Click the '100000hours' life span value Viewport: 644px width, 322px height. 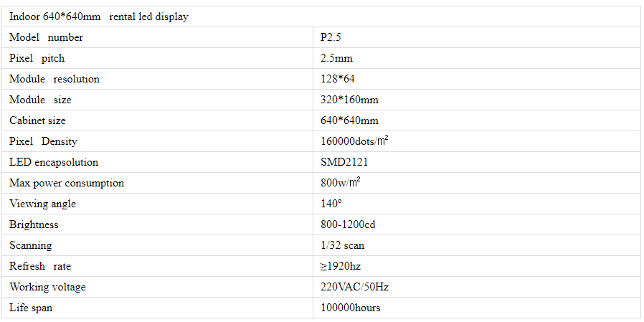tap(350, 308)
